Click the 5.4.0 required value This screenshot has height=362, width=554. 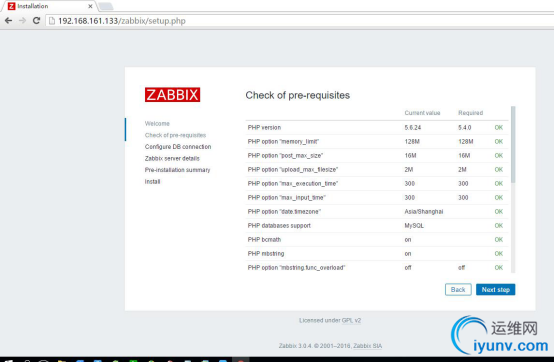465,127
